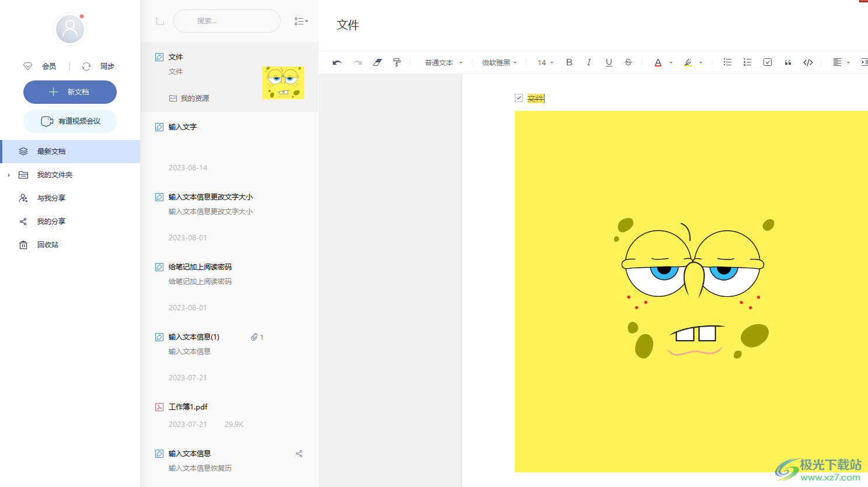The image size is (868, 487).
Task: Open 有道视频会议 button
Action: (x=70, y=121)
